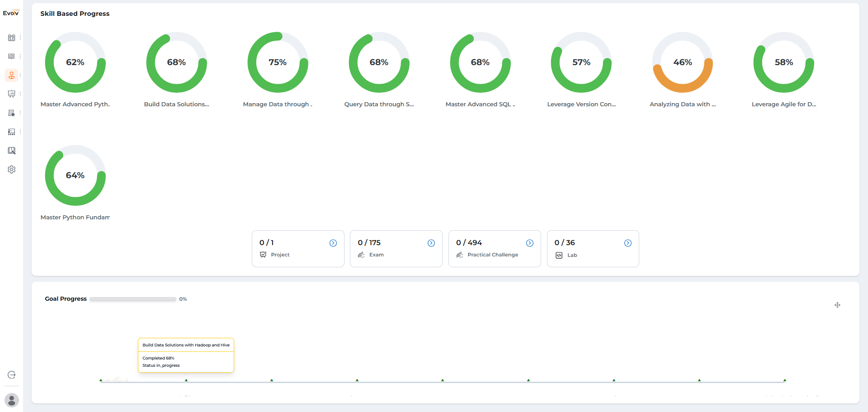Open the library binders sidebar icon
The image size is (868, 412).
12,38
